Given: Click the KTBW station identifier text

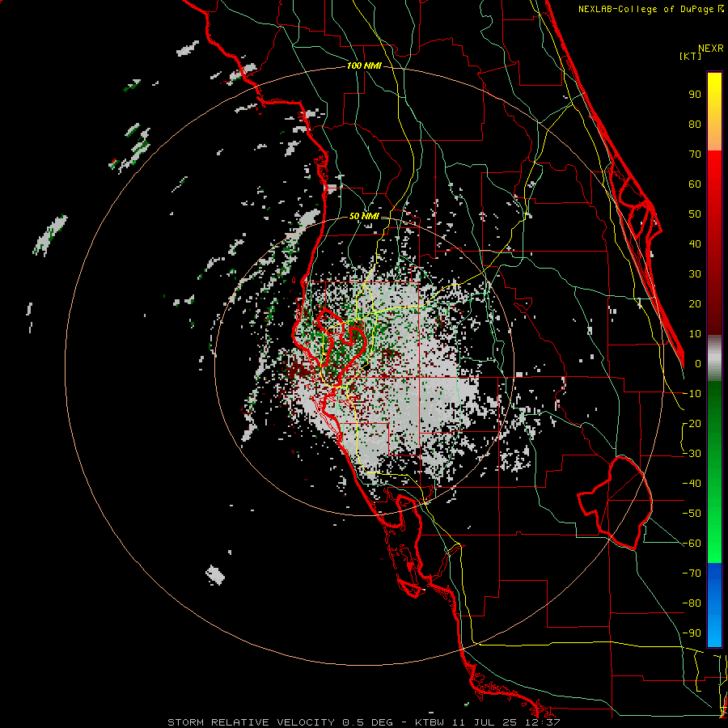Looking at the screenshot, I should point(430,722).
